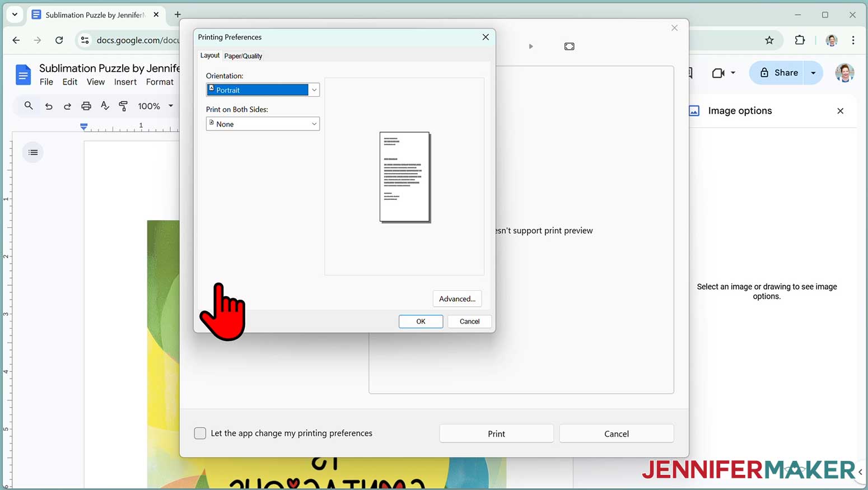Click the fit-to-page icon in print dialog

pyautogui.click(x=570, y=46)
